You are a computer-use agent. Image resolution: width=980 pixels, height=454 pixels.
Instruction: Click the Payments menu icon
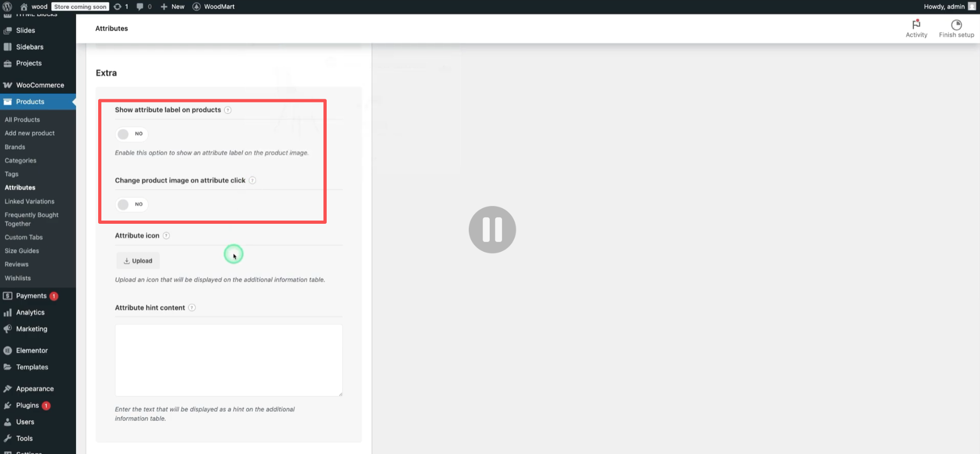tap(8, 296)
